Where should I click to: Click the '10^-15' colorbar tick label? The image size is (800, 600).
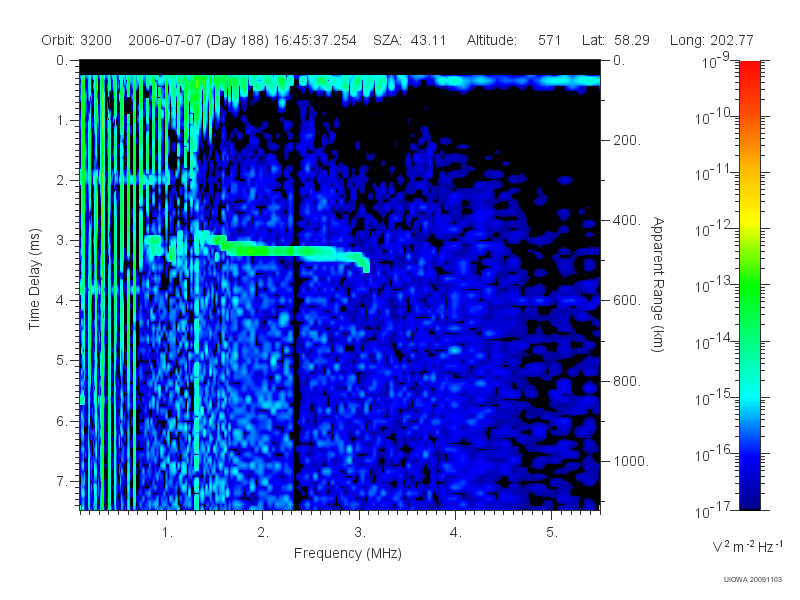click(x=715, y=397)
